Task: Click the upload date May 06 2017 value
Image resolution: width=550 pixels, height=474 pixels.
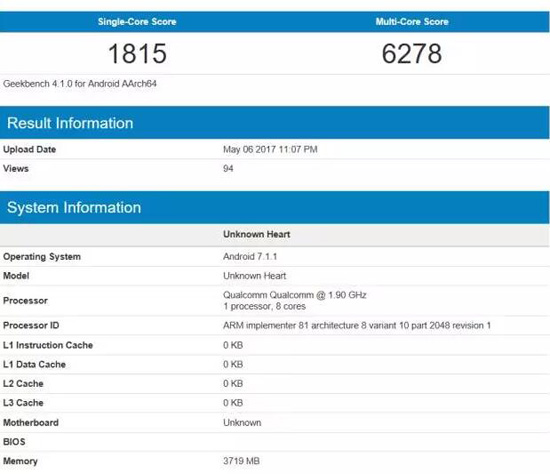Action: pos(270,149)
